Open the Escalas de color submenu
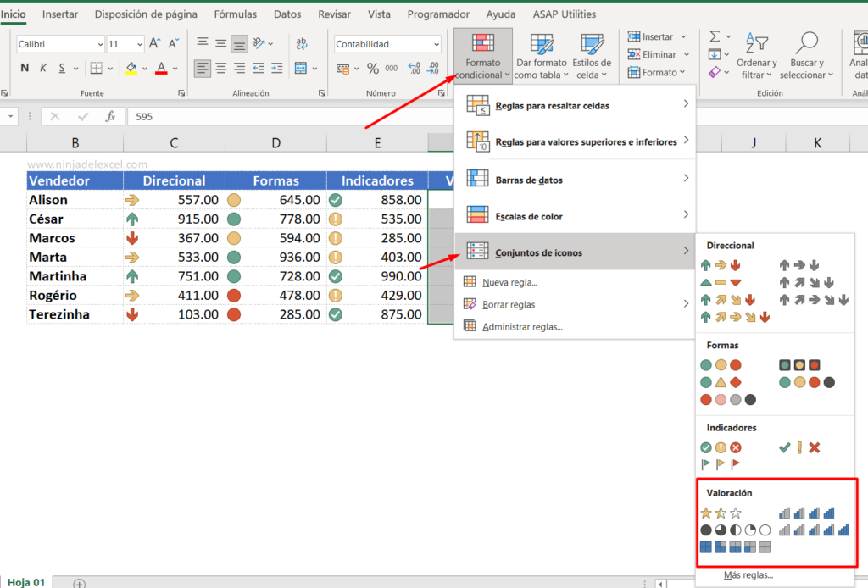The image size is (868, 588). pos(531,216)
